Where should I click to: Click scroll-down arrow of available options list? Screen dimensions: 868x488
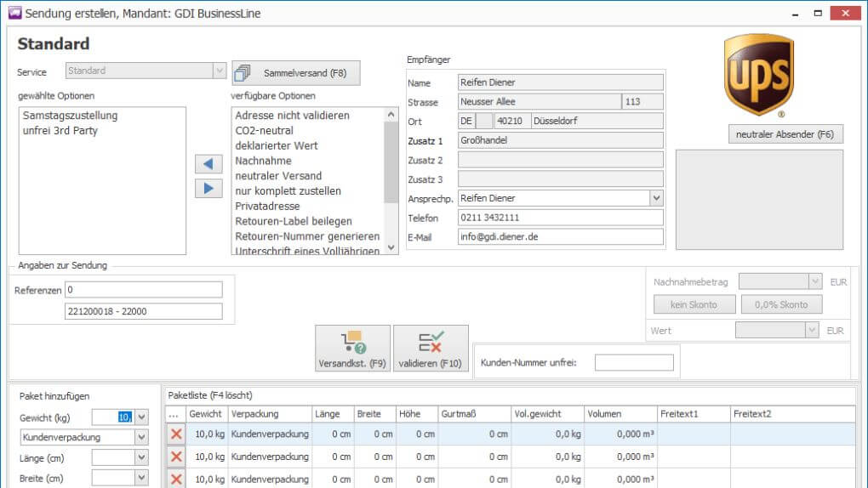[391, 247]
